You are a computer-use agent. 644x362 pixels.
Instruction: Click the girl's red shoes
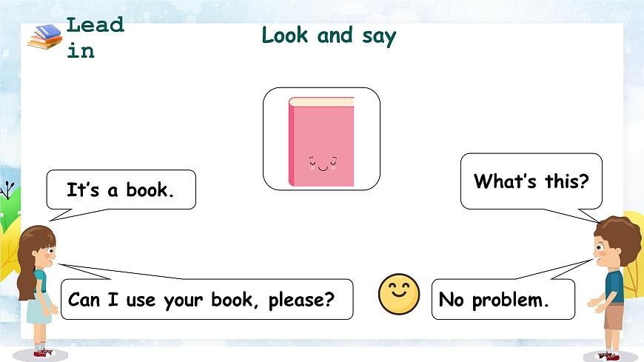coord(44,352)
